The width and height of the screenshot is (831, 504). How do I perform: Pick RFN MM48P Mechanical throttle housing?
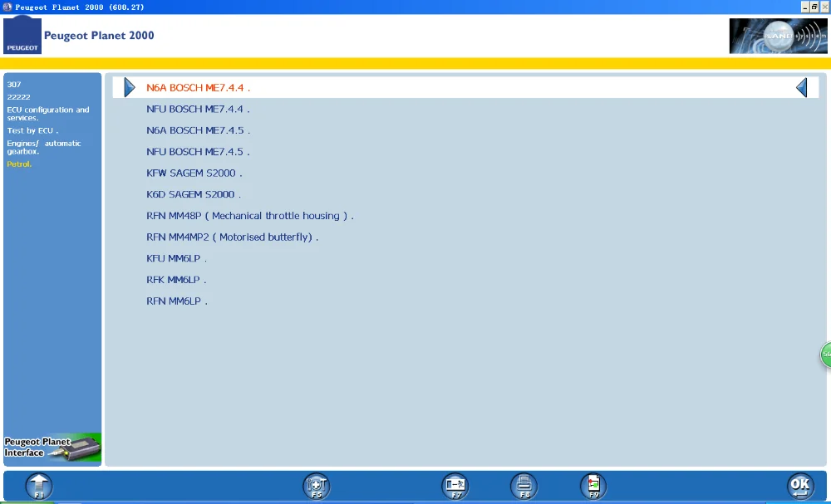(249, 216)
